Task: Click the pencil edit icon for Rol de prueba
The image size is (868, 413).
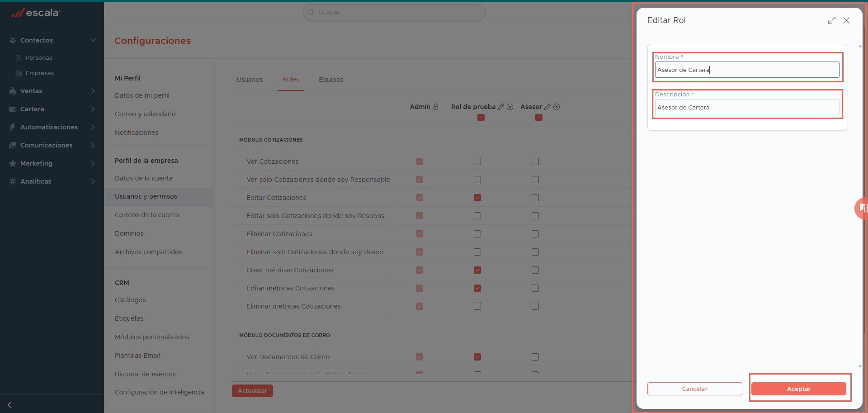Action: point(501,107)
